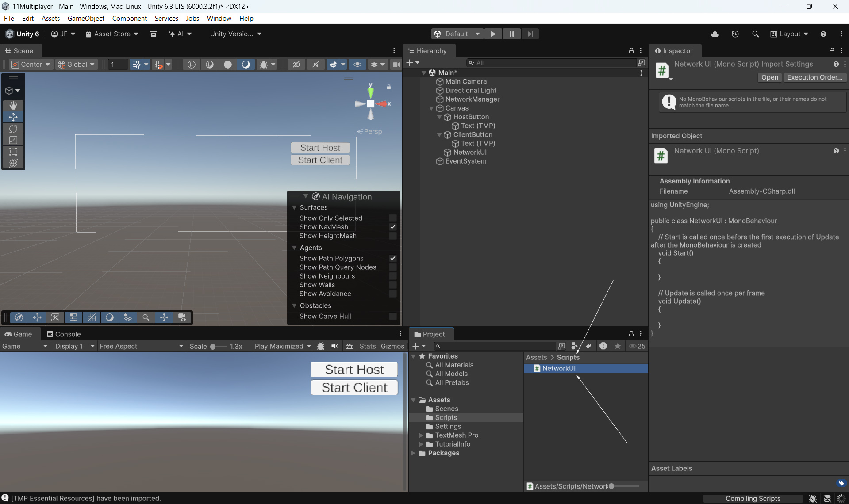Select the Rect transform tool
849x504 pixels.
point(13,152)
